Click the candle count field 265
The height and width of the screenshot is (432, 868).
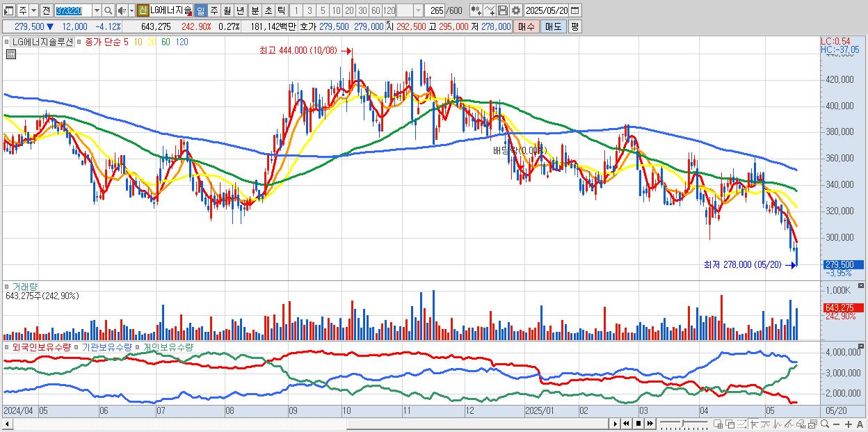435,10
